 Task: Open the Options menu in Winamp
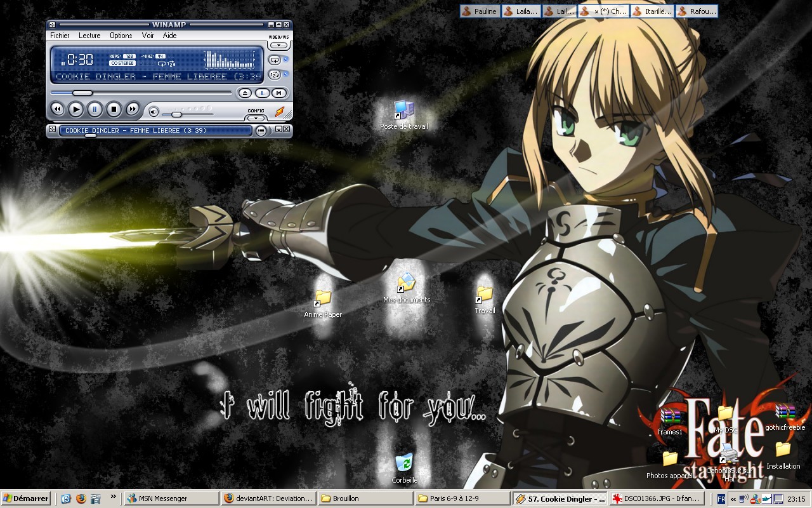[x=121, y=36]
